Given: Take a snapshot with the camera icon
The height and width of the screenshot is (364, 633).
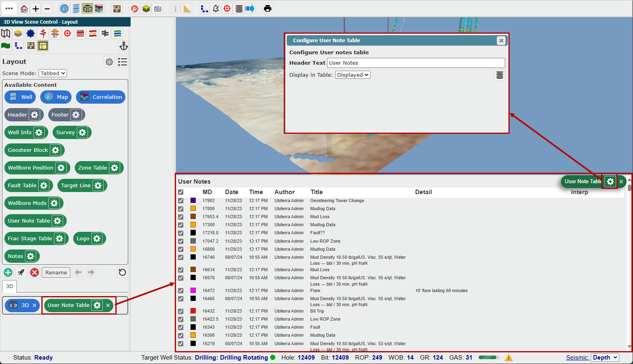Looking at the screenshot, I should [158, 8].
